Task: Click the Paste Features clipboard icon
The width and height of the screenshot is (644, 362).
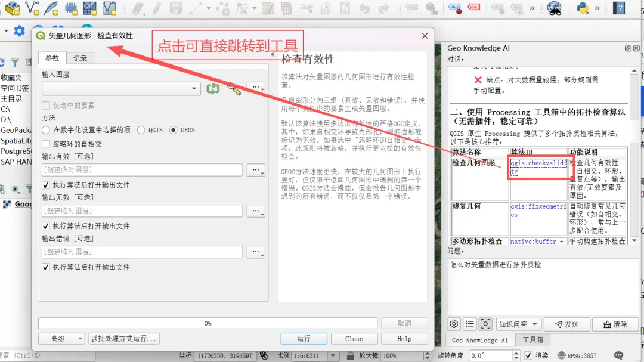Action: 345,8
